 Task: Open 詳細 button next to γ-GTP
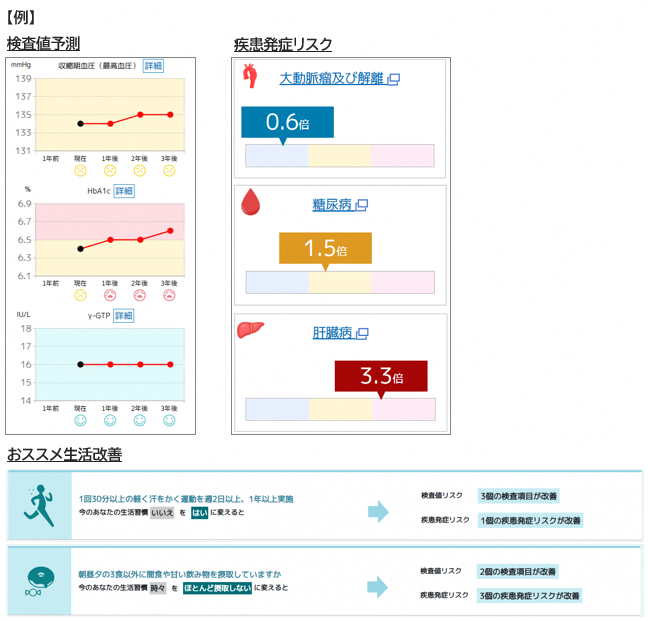click(x=123, y=316)
